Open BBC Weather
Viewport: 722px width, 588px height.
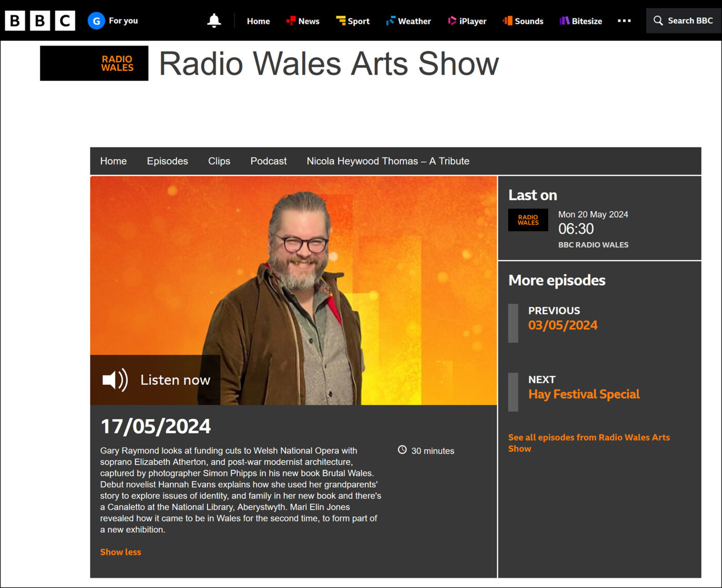click(408, 21)
